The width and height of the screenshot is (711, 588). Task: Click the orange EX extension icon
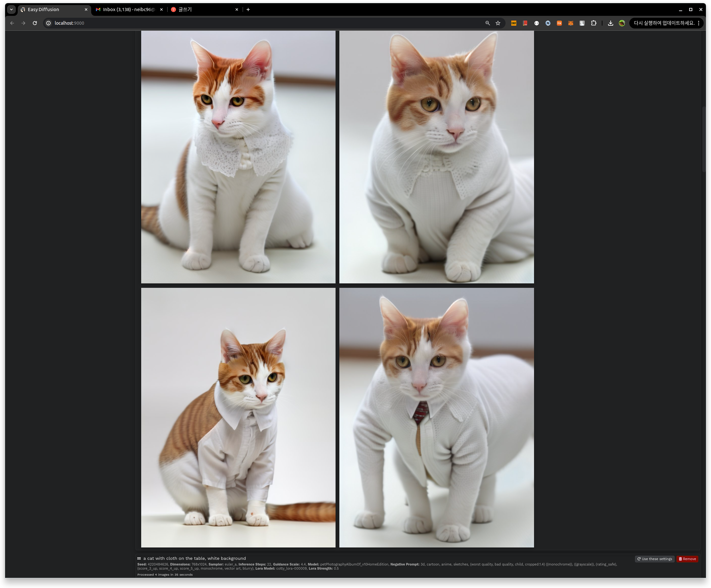pos(559,23)
